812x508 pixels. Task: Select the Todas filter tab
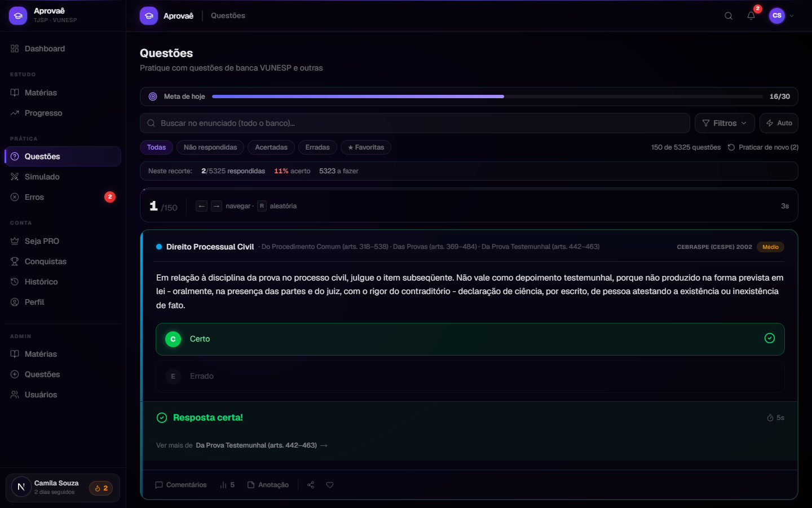(156, 147)
